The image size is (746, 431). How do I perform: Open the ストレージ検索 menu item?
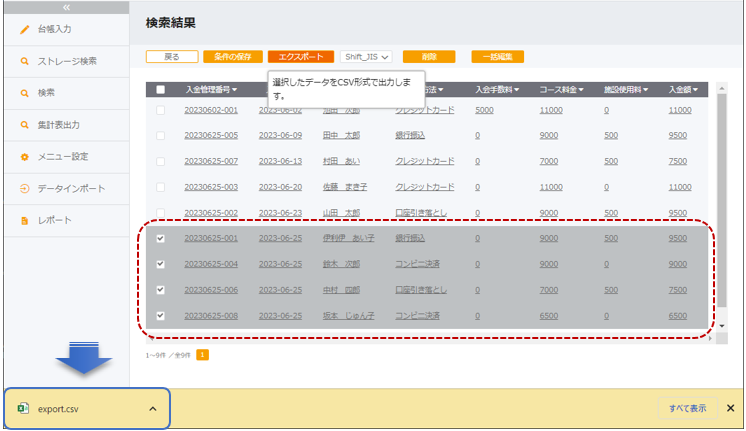(67, 61)
